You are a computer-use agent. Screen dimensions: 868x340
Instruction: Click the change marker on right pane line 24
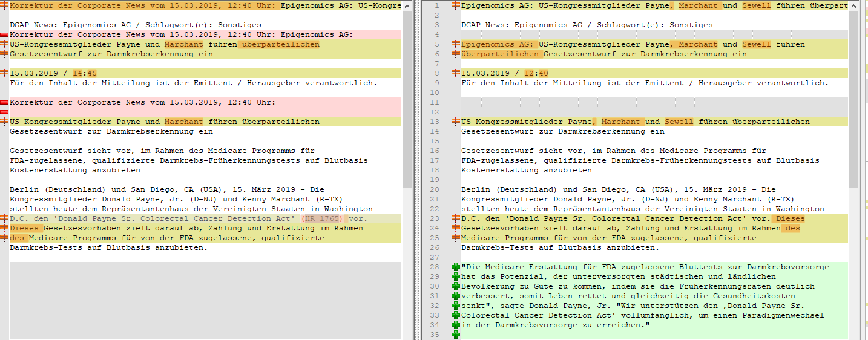455,228
